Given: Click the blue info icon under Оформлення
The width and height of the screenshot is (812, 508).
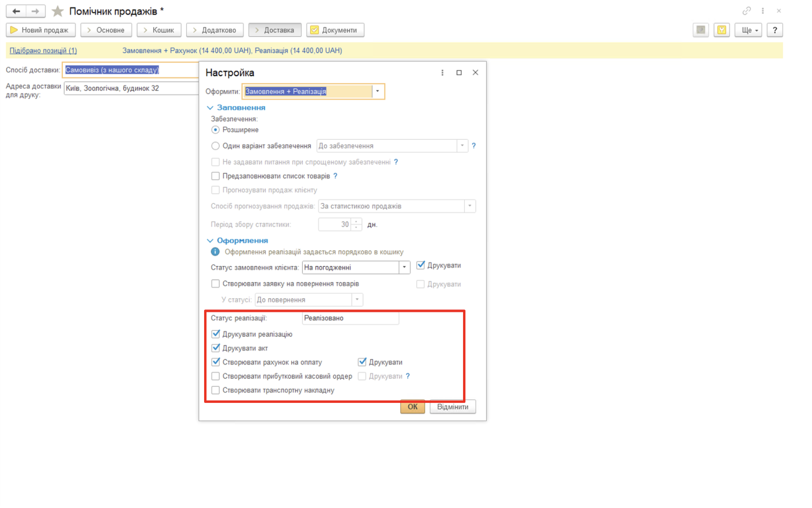Looking at the screenshot, I should 215,252.
